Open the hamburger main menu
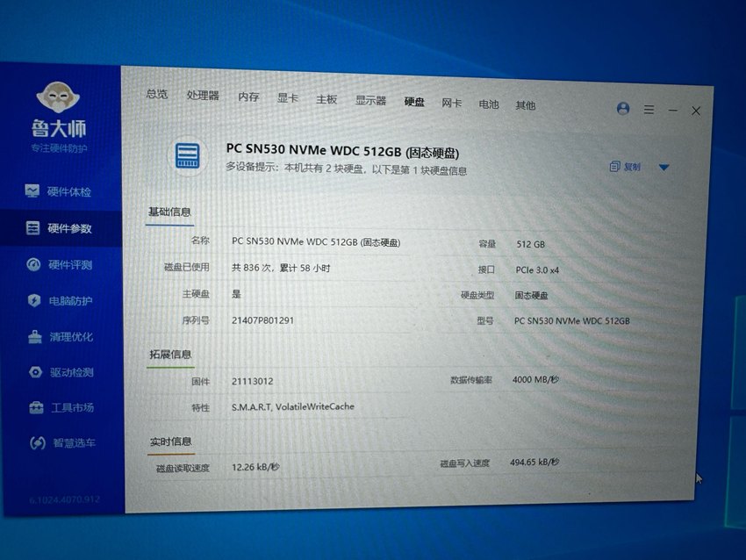746x560 pixels. coord(649,110)
